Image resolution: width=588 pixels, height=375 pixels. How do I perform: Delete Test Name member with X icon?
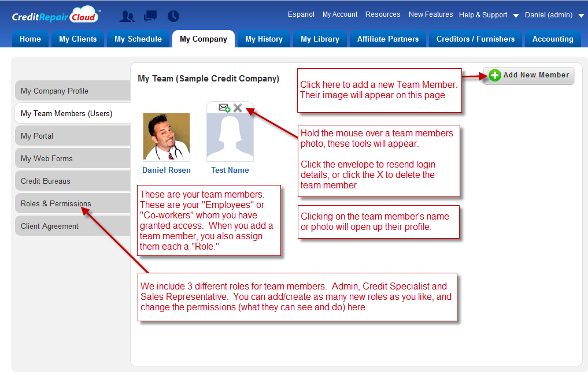[238, 108]
